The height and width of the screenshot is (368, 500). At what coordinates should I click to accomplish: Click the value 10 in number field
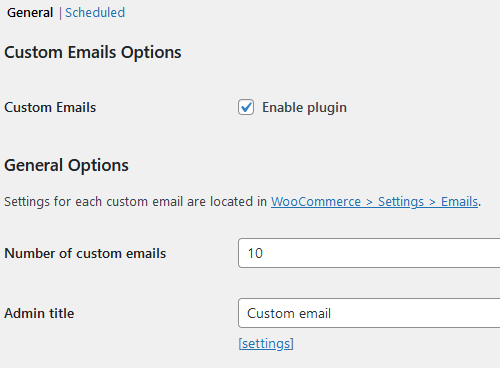255,253
